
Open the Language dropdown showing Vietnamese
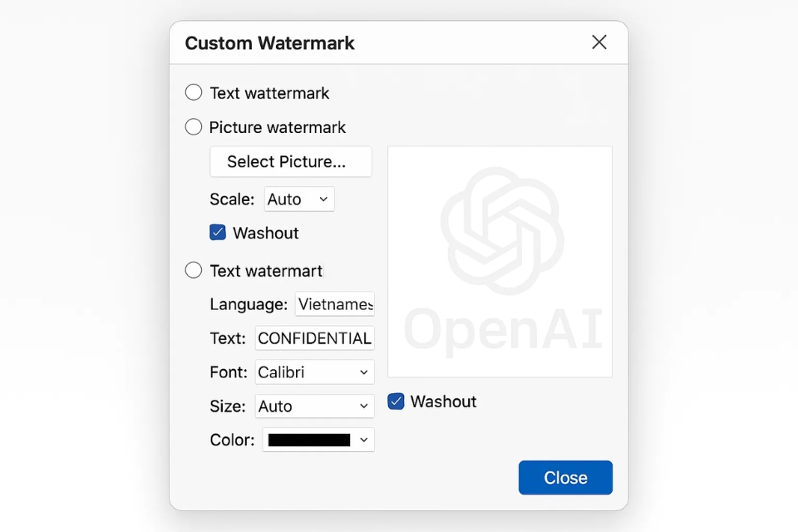334,304
